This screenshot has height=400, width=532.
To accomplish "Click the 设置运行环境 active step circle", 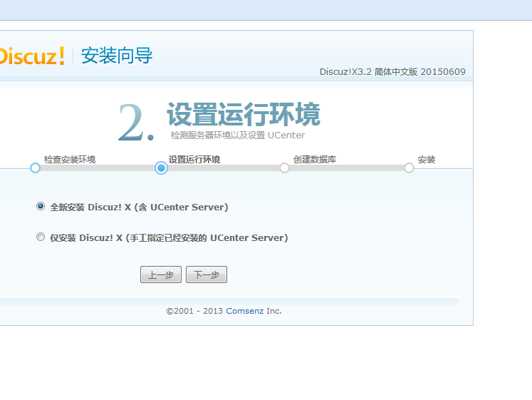I will 161,168.
